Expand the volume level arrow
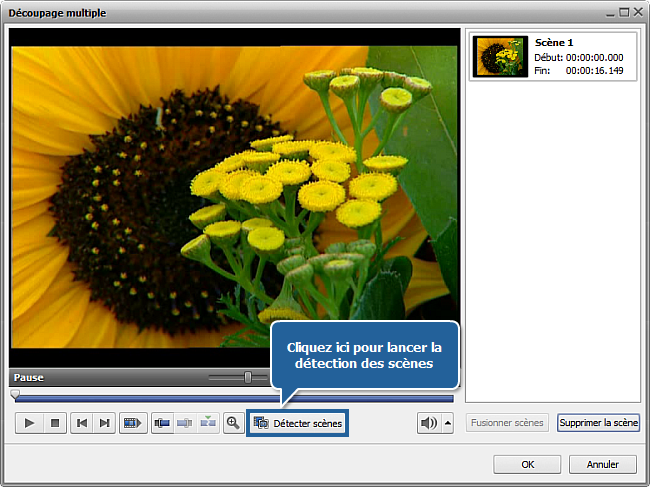650x487 pixels. 447,423
